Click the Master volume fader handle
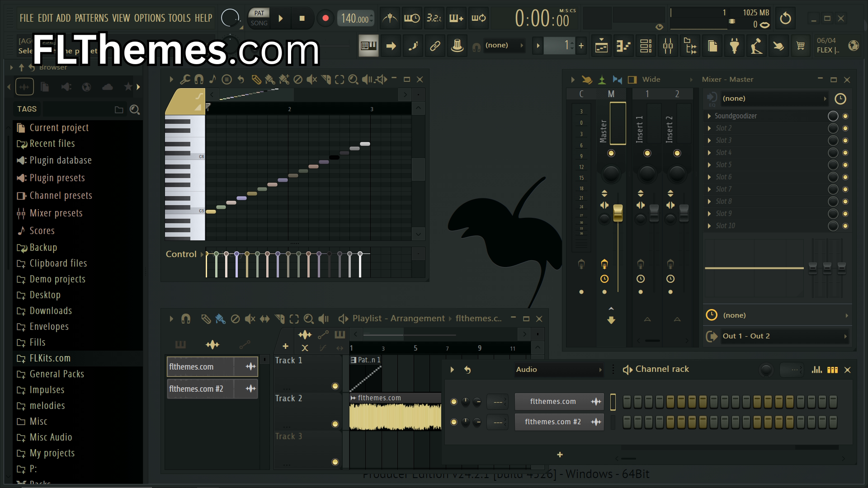 618,213
